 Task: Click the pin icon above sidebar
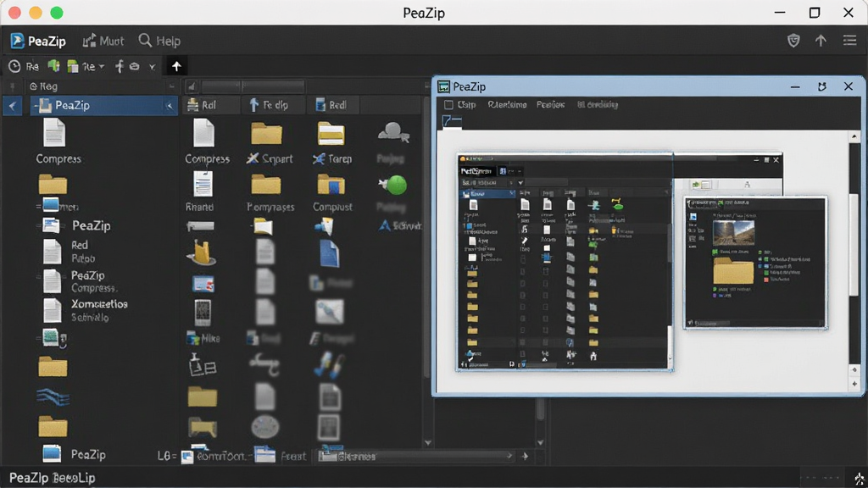click(12, 86)
